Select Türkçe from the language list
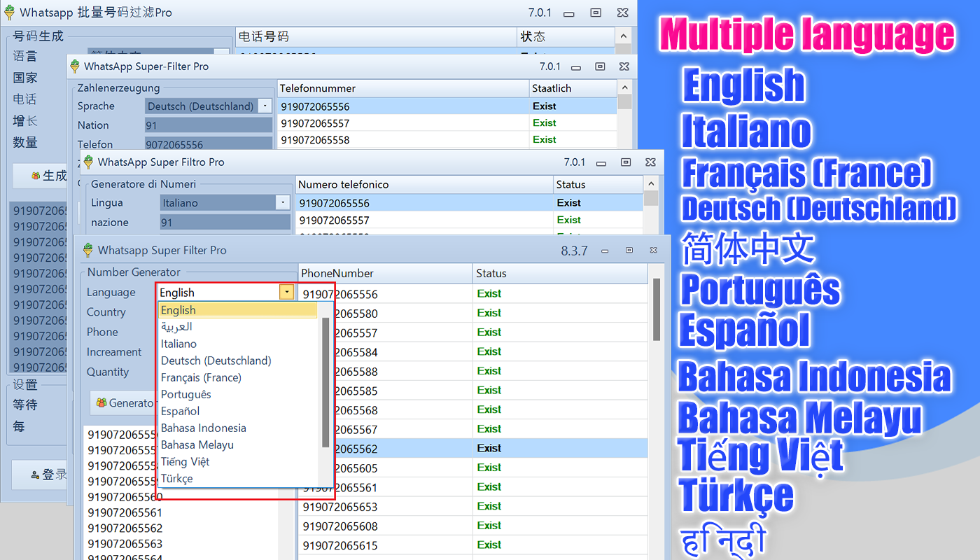980x560 pixels. coord(176,478)
